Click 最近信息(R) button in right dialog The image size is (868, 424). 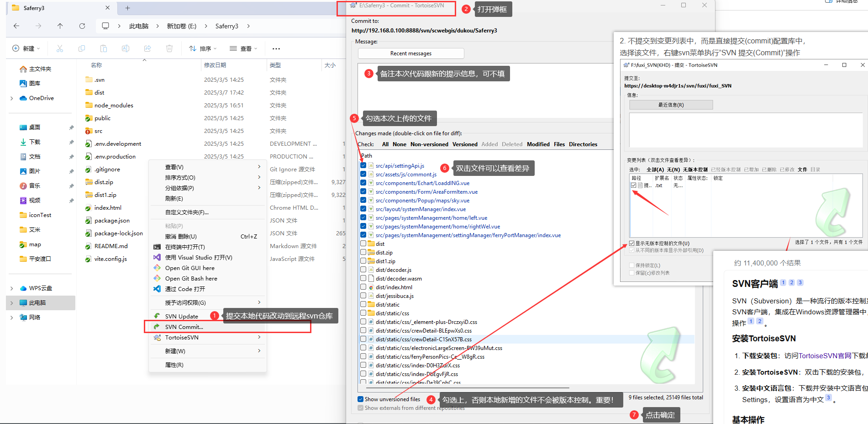point(671,105)
